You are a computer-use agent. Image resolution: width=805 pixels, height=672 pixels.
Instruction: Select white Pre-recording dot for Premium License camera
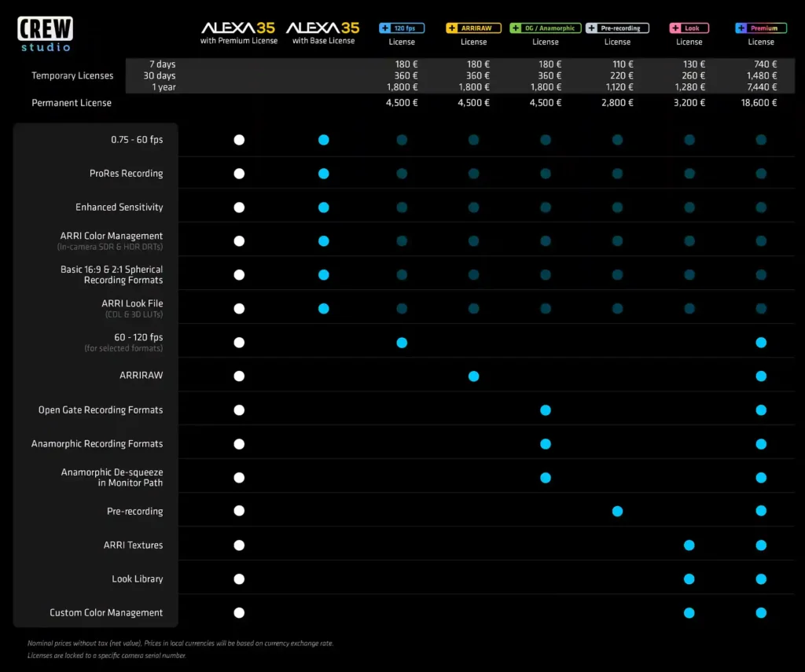[x=239, y=511]
